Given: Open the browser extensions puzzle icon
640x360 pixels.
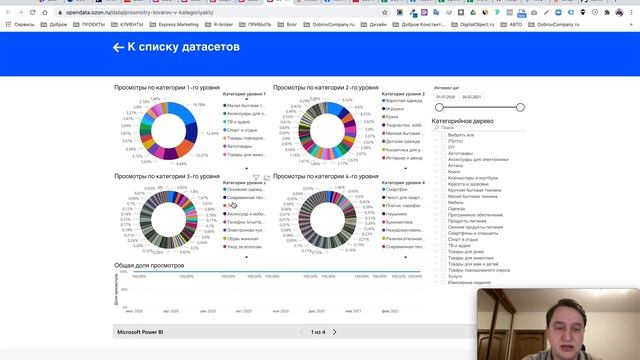Looking at the screenshot, I should (x=607, y=13).
